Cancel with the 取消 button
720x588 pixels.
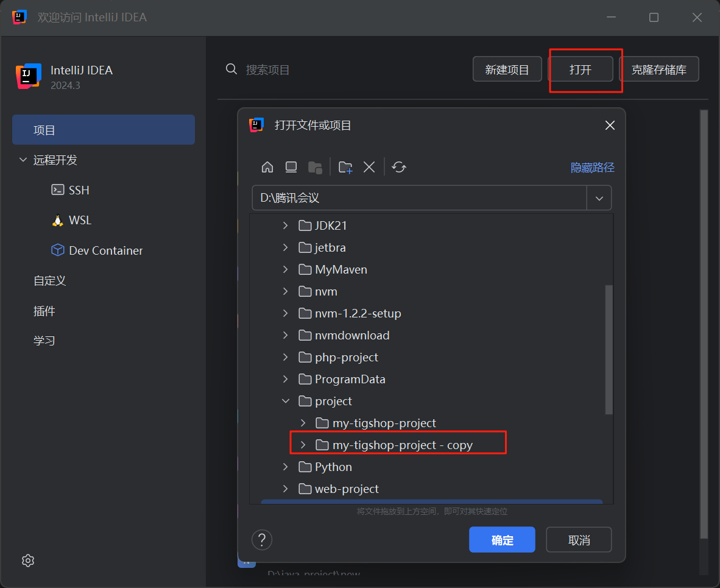(x=579, y=540)
